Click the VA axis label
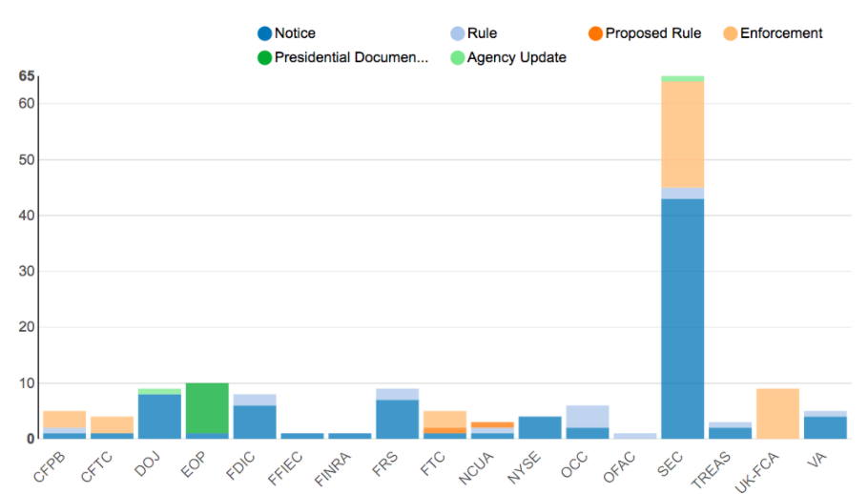The width and height of the screenshot is (868, 494). click(x=816, y=460)
